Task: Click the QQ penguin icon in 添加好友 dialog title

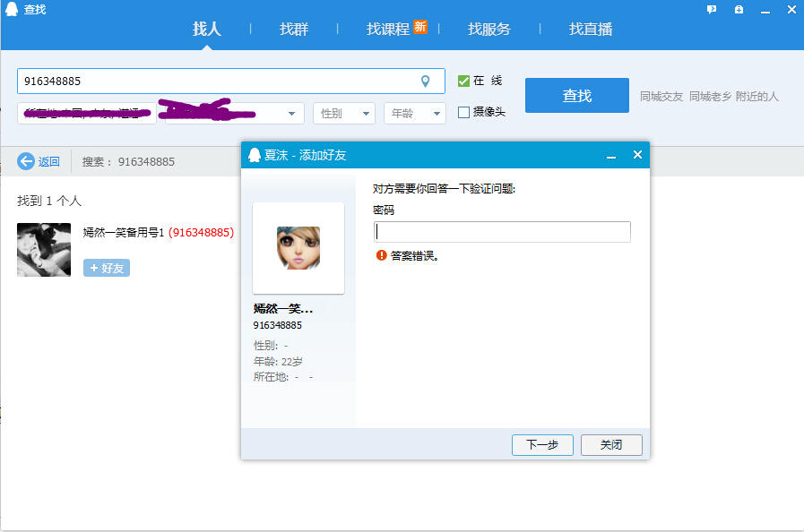Action: [255, 155]
